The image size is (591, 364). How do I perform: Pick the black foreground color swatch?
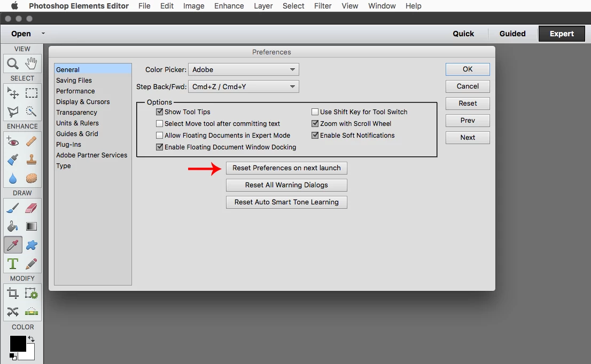[17, 343]
